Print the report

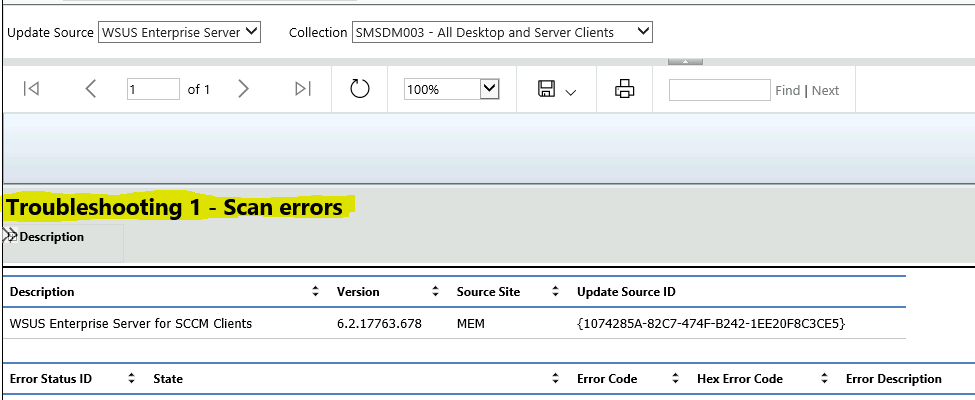pos(624,90)
